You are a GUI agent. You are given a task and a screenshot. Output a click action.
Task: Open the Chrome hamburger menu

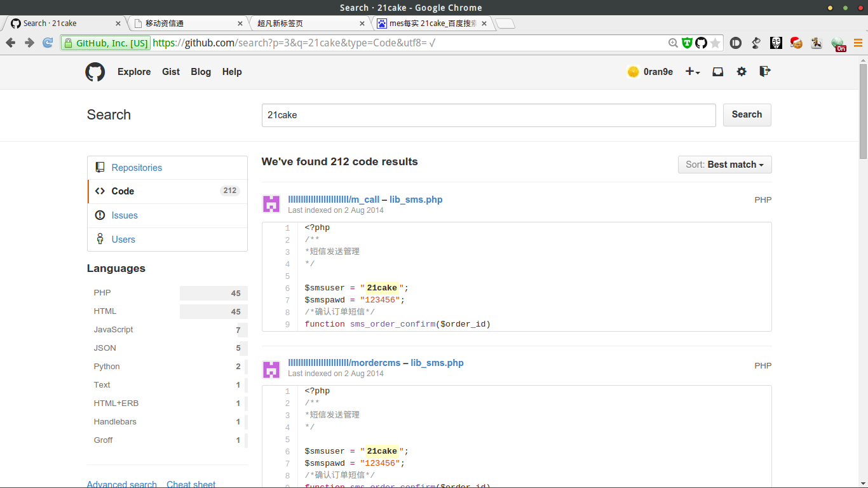pos(858,43)
